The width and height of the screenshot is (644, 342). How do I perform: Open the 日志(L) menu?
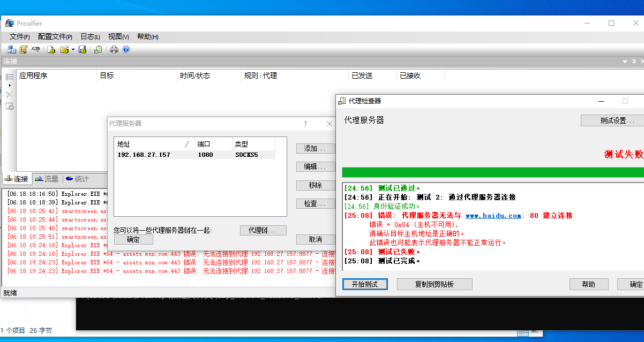click(x=90, y=37)
